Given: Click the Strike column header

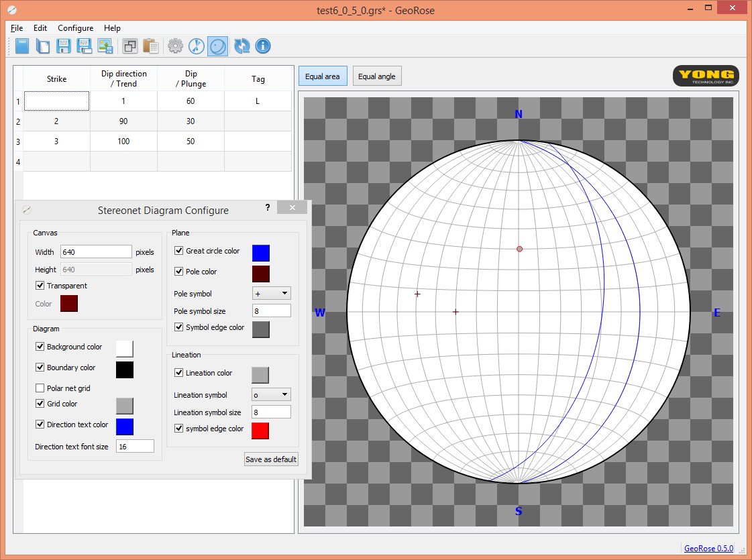Looking at the screenshot, I should point(56,78).
